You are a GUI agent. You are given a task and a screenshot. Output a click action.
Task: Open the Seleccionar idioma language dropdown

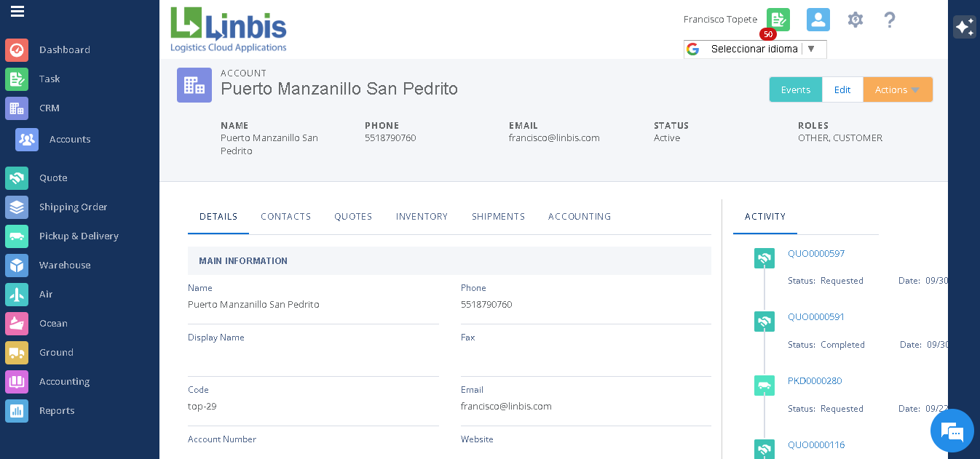[755, 49]
